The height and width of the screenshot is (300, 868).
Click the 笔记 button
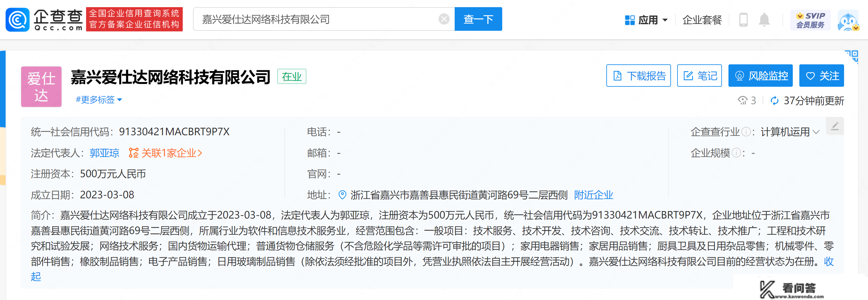(x=700, y=76)
